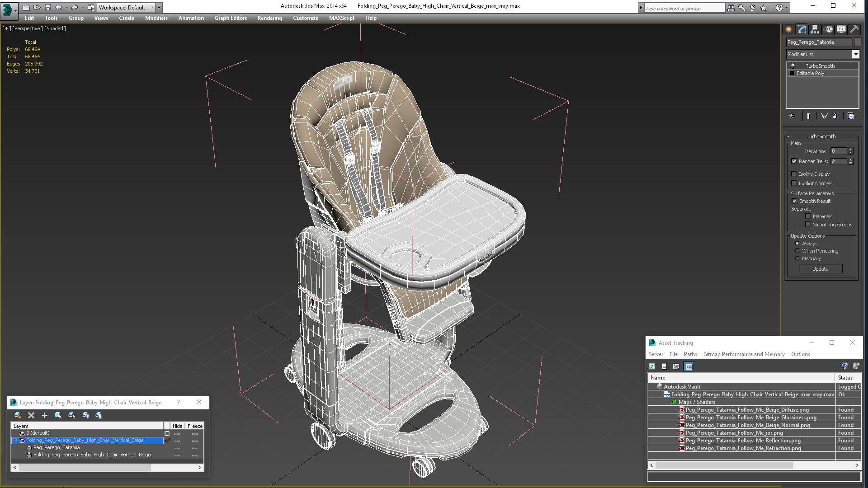The width and height of the screenshot is (868, 488).
Task: Toggle TurboSmooth modifier lightbulb
Action: coord(793,66)
